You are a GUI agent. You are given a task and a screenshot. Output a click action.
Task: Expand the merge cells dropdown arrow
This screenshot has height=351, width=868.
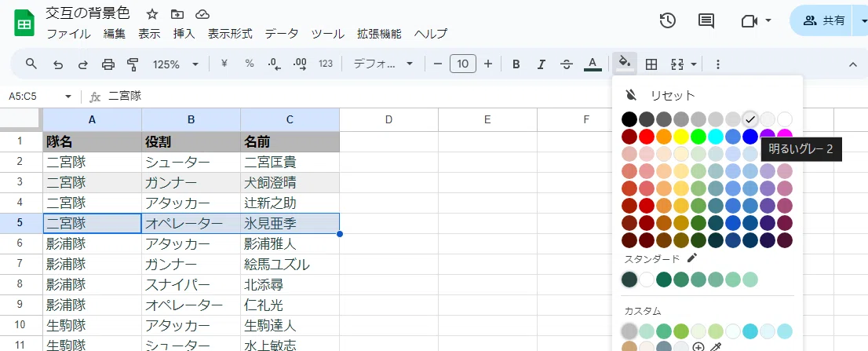click(694, 64)
